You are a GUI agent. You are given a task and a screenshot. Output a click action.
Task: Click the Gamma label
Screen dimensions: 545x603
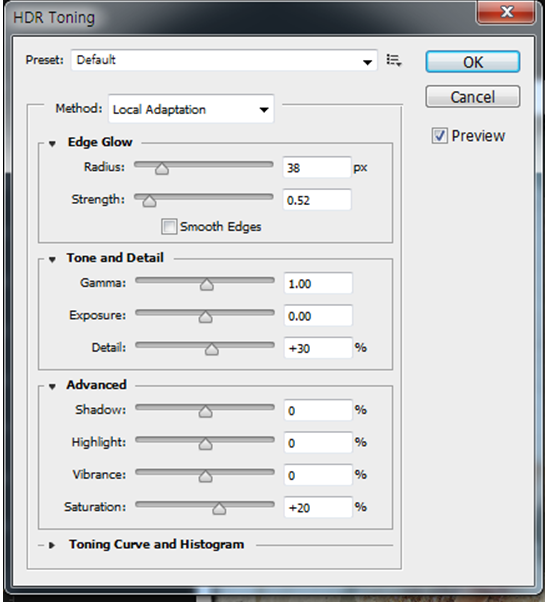click(x=103, y=283)
